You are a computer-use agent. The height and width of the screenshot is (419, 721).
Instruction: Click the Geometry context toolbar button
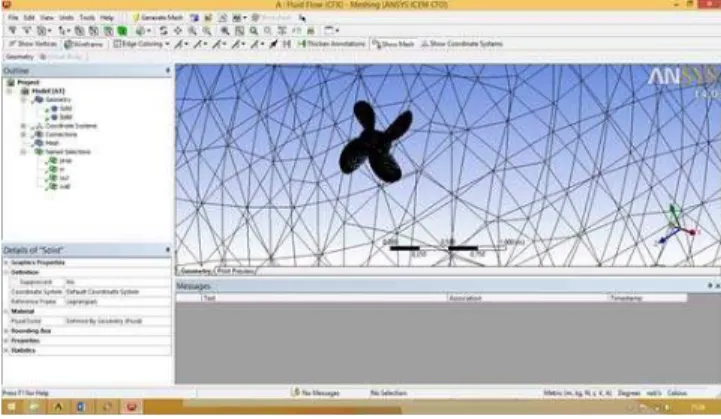click(x=19, y=57)
